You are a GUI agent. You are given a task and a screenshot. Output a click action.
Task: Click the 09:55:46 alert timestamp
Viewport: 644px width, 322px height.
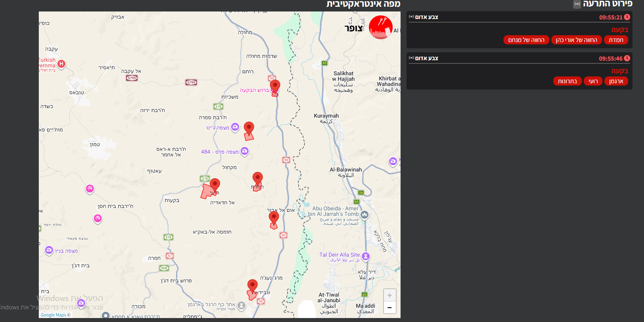(x=611, y=59)
